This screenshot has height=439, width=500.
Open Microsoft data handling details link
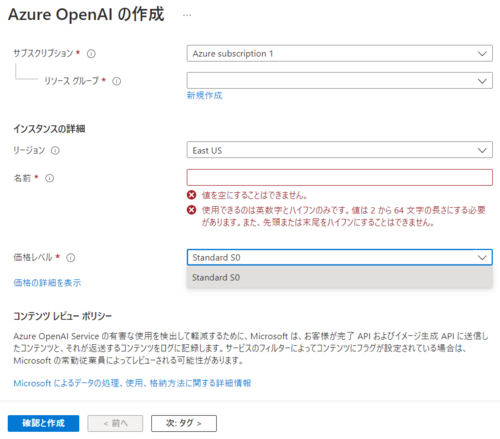[132, 383]
